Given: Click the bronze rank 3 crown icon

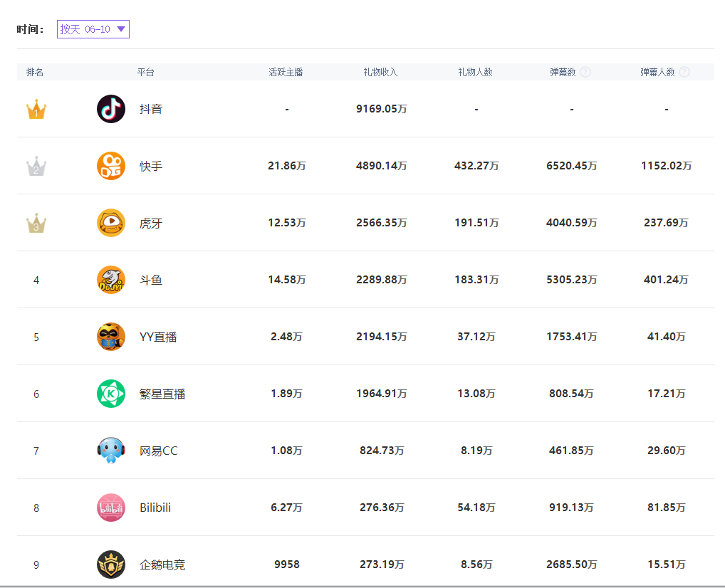Looking at the screenshot, I should (x=36, y=224).
